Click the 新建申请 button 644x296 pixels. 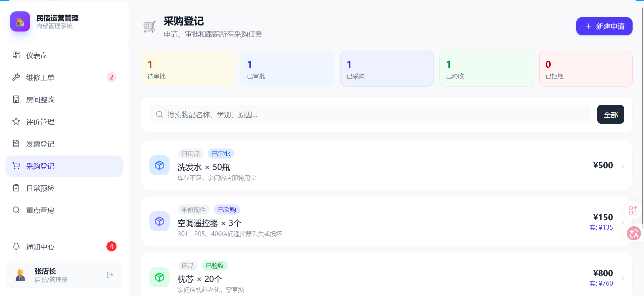pyautogui.click(x=604, y=26)
